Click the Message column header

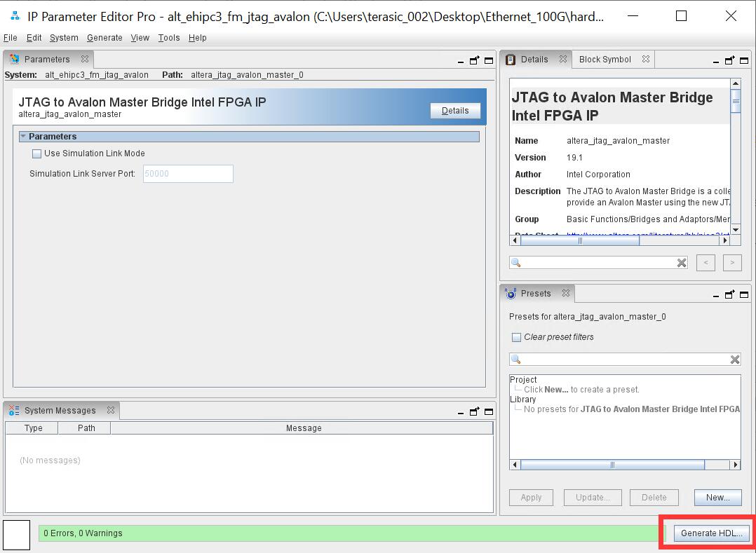[x=303, y=428]
